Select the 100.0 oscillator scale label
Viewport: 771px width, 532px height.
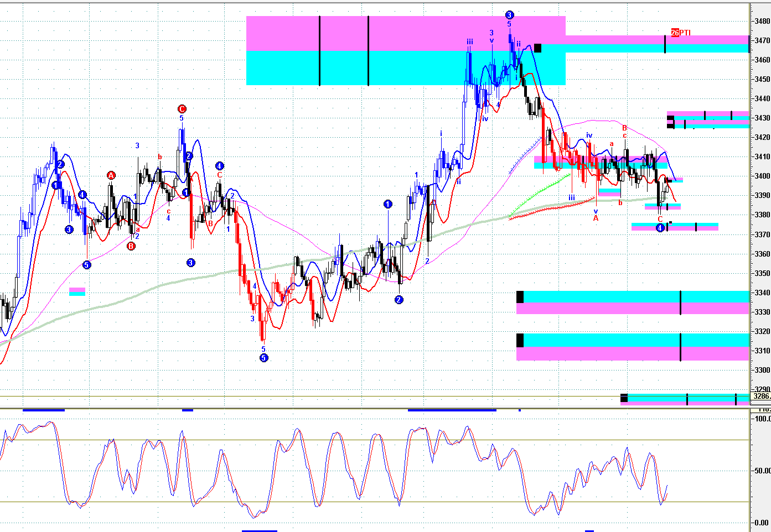763,419
